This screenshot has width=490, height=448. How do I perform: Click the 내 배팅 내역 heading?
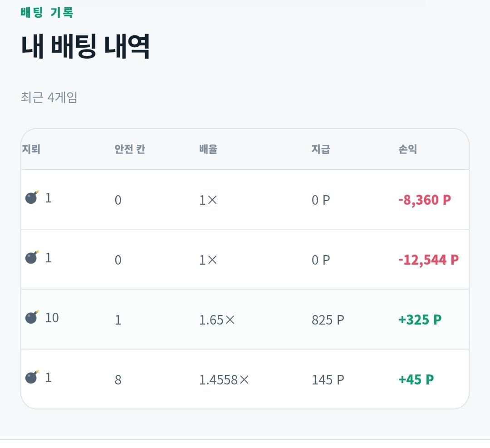tap(85, 46)
